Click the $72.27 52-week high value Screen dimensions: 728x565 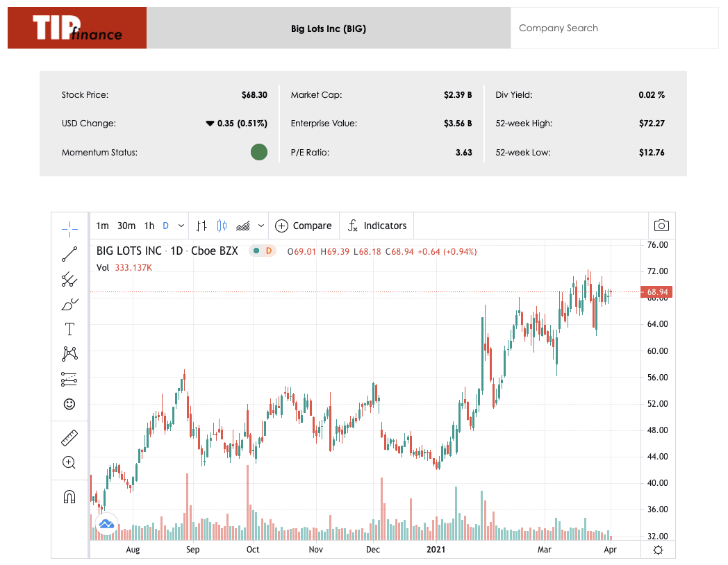point(652,124)
